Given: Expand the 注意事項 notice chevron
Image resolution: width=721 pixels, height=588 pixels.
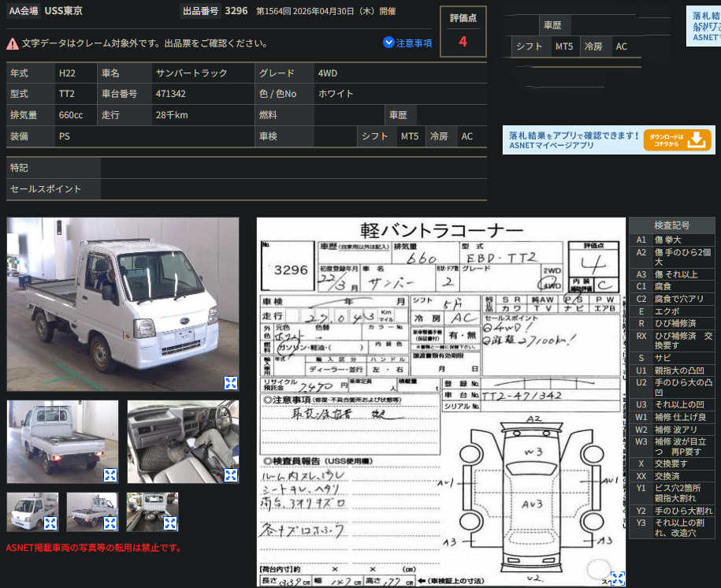Looking at the screenshot, I should point(388,43).
